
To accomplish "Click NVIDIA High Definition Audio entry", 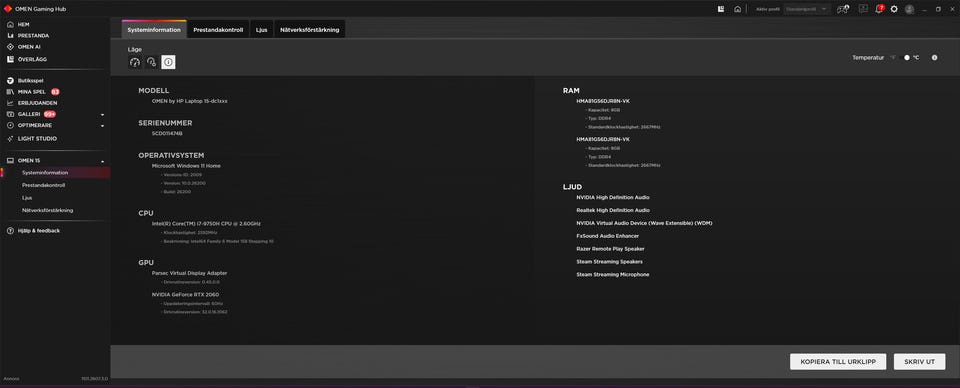I will (613, 197).
